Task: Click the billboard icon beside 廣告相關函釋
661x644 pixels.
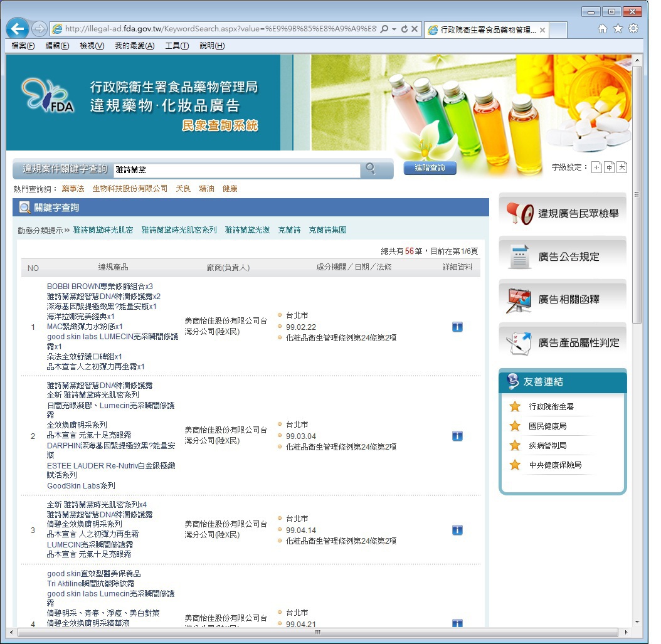Action: pos(519,300)
